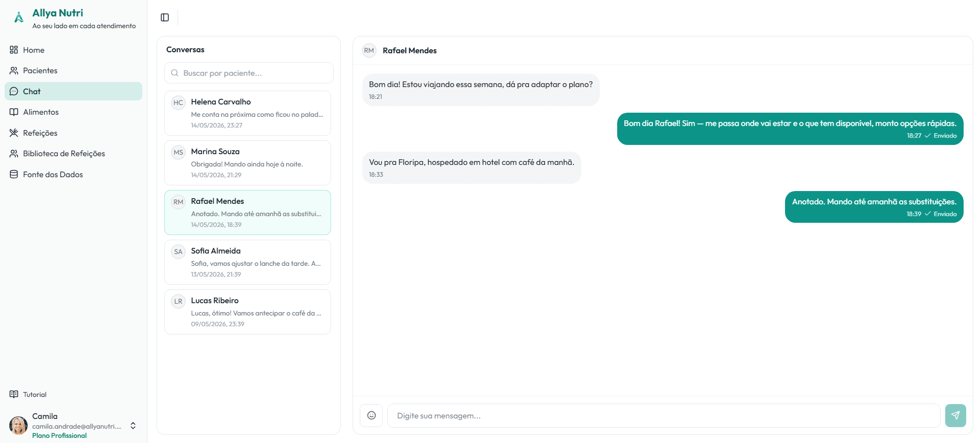Open the Home menu item
Screen dimensions: 980x443
click(73, 50)
